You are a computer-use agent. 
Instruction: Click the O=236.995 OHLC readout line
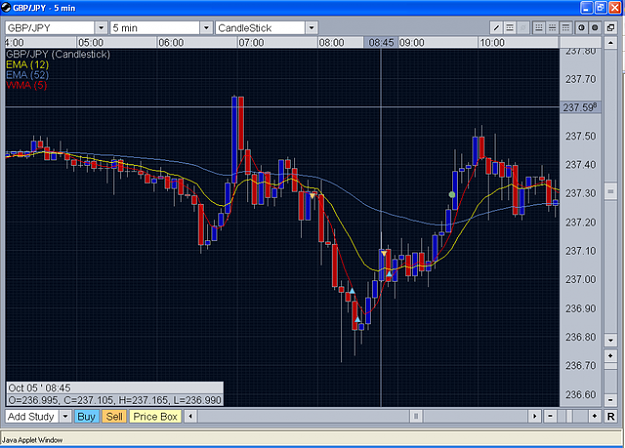pyautogui.click(x=115, y=400)
